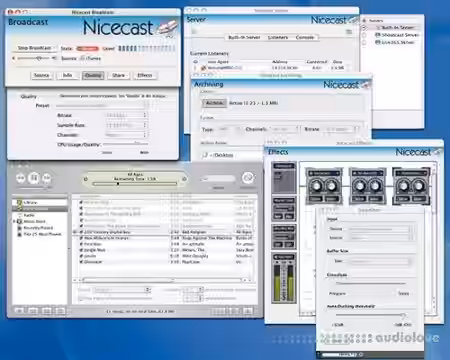Viewport: 450px width, 360px height.
Task: Turn the middle effect unit's right knob
Action: pos(375,186)
